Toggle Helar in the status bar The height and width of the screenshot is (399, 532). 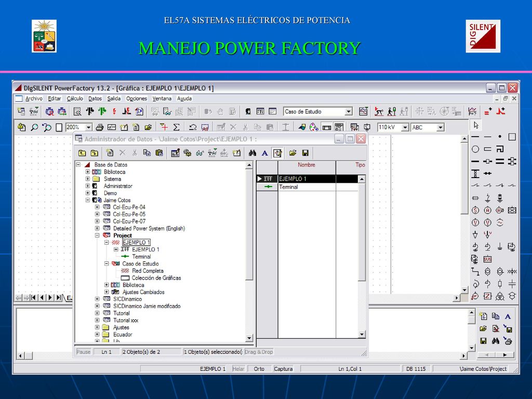point(238,369)
